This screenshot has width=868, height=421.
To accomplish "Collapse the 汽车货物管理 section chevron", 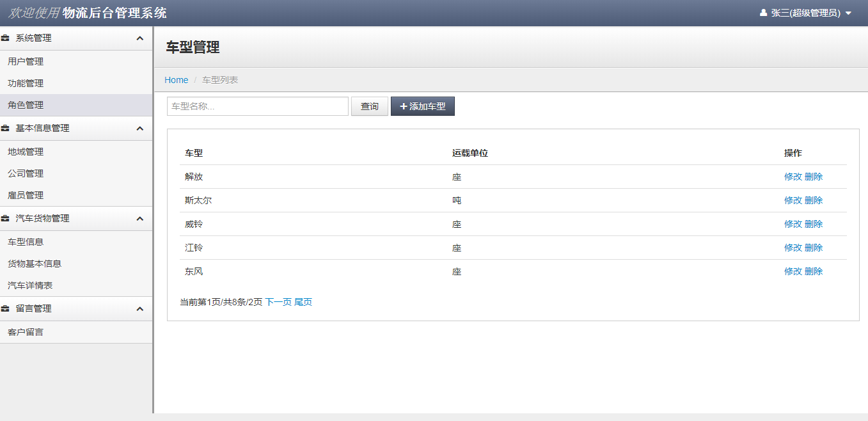I will click(x=140, y=219).
